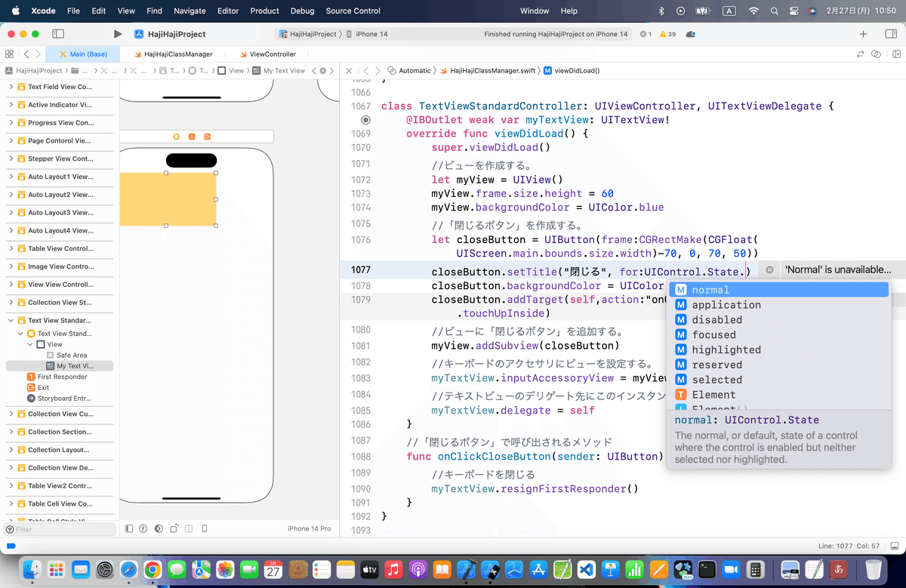Screen dimensions: 906x588
Task: Type in the outline Filter field
Action: pos(60,530)
